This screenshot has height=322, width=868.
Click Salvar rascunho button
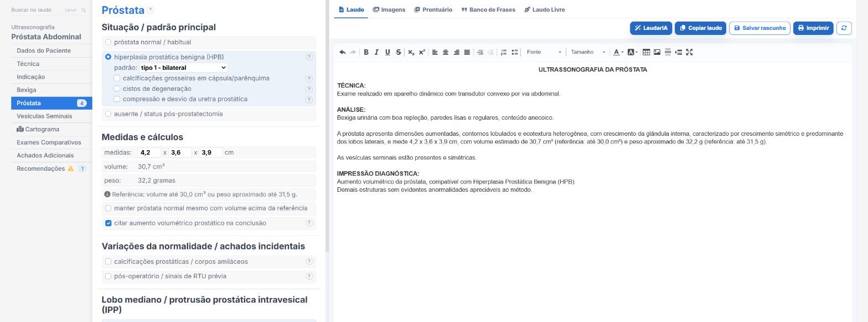click(x=759, y=28)
